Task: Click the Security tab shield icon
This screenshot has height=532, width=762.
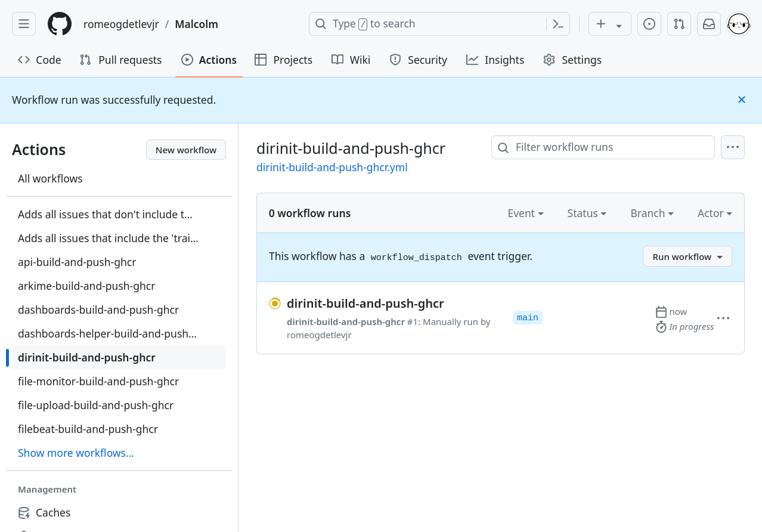Action: click(395, 60)
